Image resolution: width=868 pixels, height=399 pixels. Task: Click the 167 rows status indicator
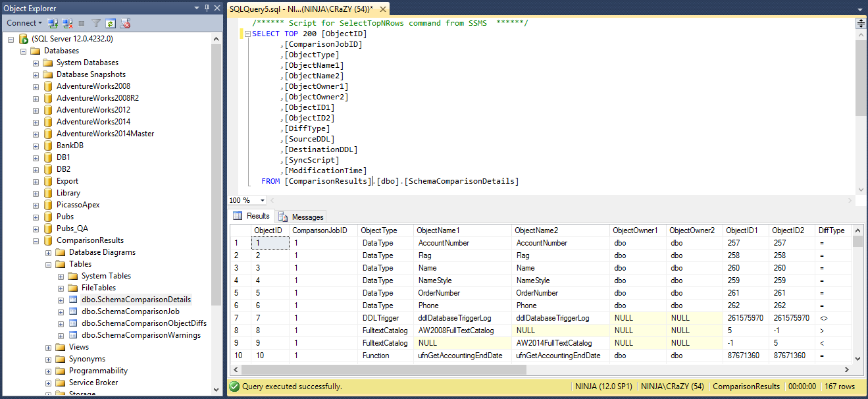click(839, 386)
